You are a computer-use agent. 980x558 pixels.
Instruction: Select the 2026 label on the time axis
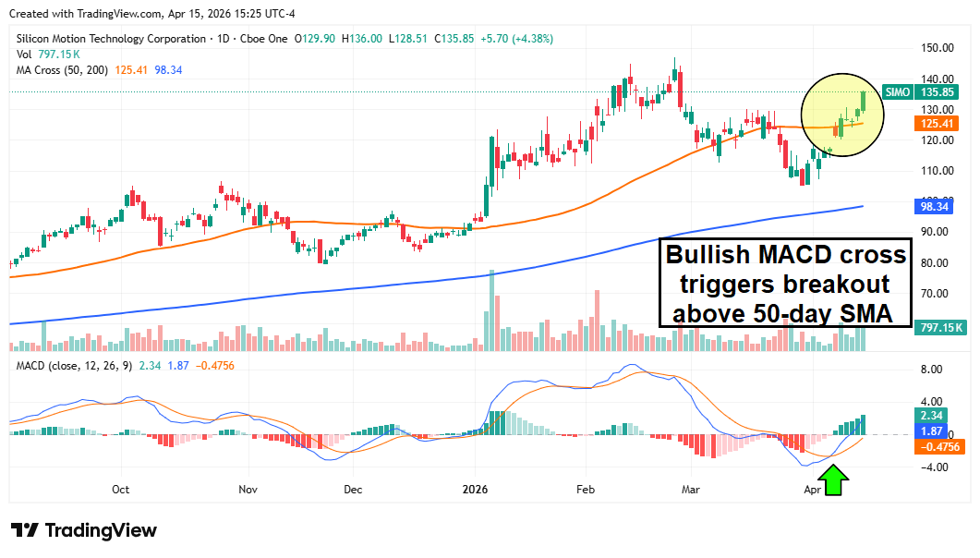click(476, 491)
